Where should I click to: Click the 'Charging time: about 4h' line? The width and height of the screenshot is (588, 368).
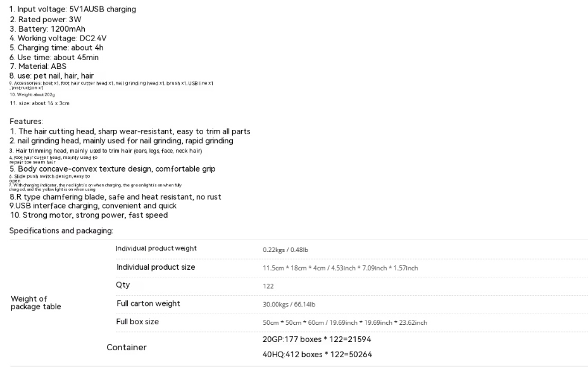click(x=56, y=48)
